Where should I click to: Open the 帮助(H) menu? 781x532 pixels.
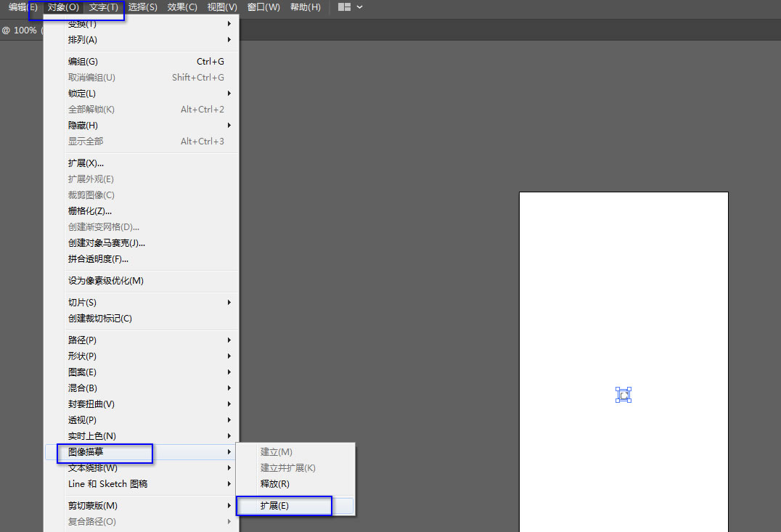[305, 7]
